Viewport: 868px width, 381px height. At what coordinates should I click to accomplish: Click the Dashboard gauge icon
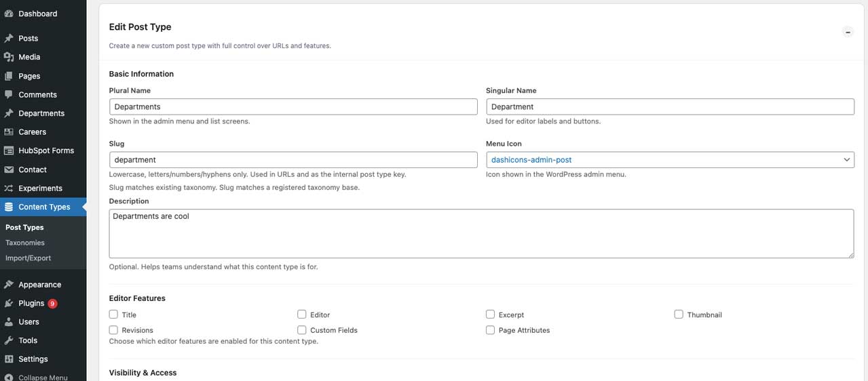coord(9,14)
